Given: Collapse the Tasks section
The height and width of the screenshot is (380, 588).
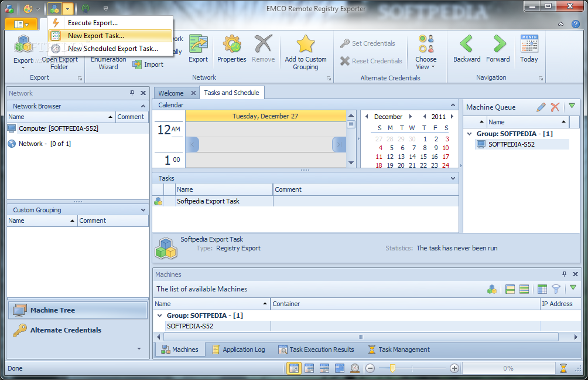Looking at the screenshot, I should pos(453,178).
